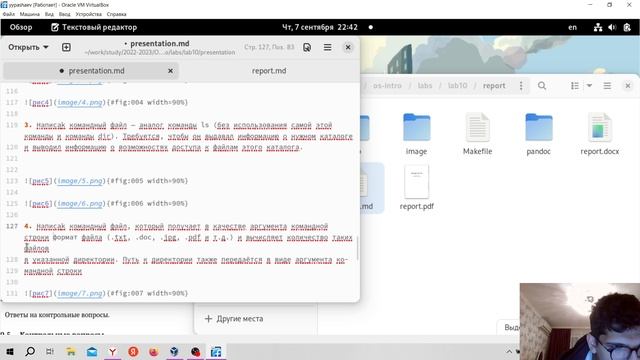640x360 pixels.
Task: Go to lab10 in file manager path
Action: 457,86
